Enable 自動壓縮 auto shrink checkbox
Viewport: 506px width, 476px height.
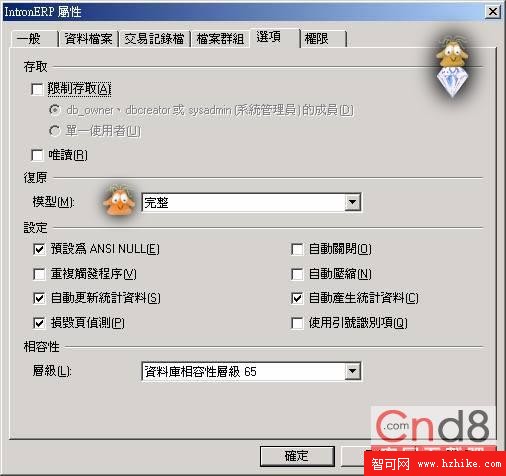pyautogui.click(x=297, y=274)
